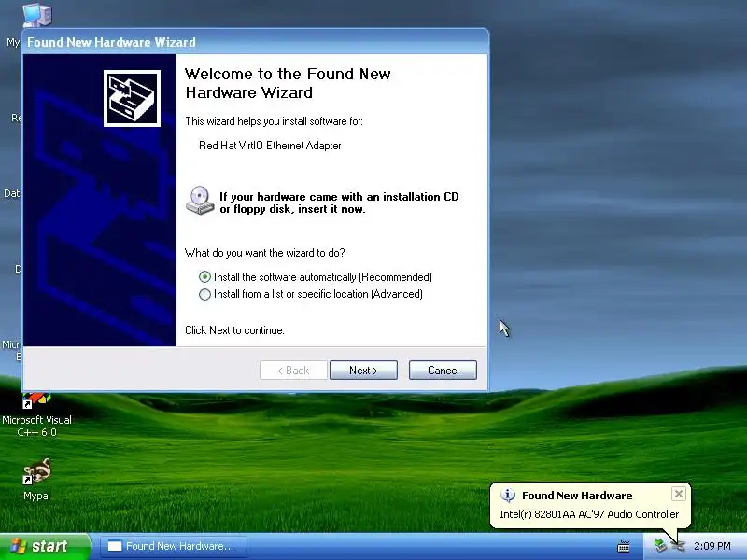The image size is (747, 560).
Task: Click the 2:09 PM clock
Action: point(712,546)
